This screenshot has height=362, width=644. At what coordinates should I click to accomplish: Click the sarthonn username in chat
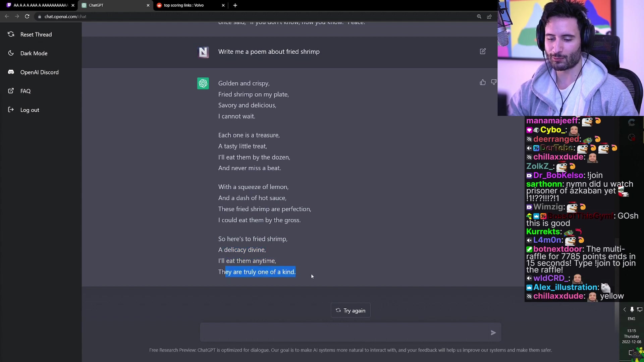click(544, 184)
